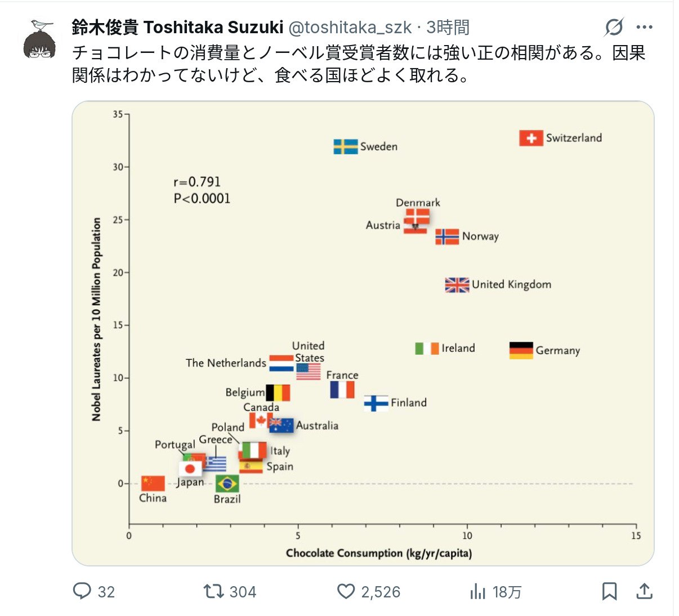Open Toshitaka Suzuki's profile avatar
679x616 pixels.
(x=40, y=39)
